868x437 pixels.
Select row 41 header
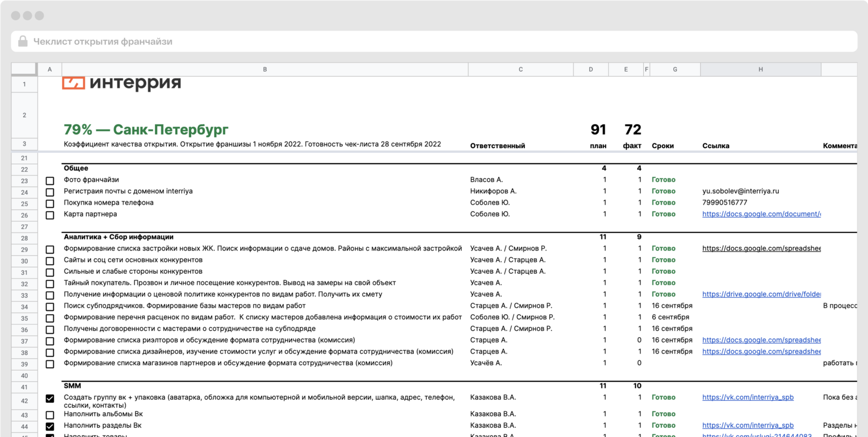point(24,387)
